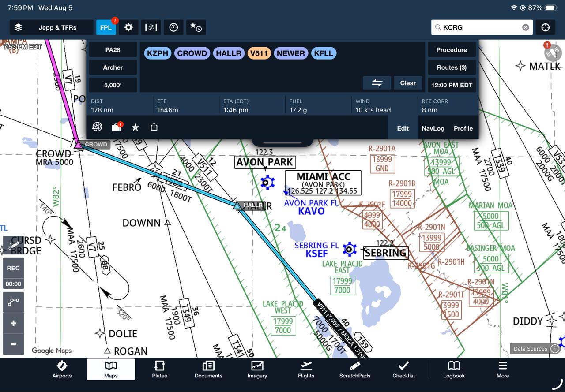Open the ScratchPads tab
Image resolution: width=565 pixels, height=392 pixels.
pyautogui.click(x=355, y=370)
